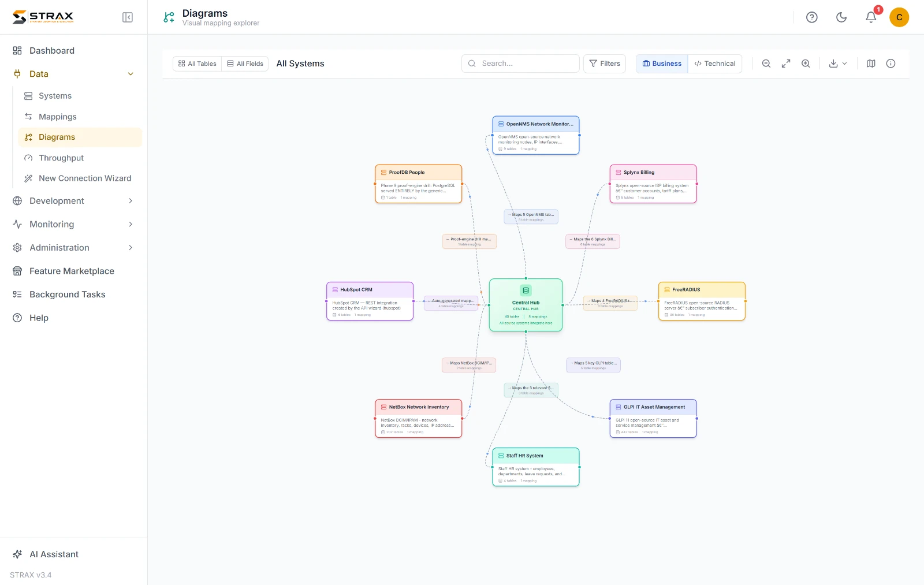Click 'Maps 5 OpenNMS tab...' mapping label
924x585 pixels.
point(531,217)
